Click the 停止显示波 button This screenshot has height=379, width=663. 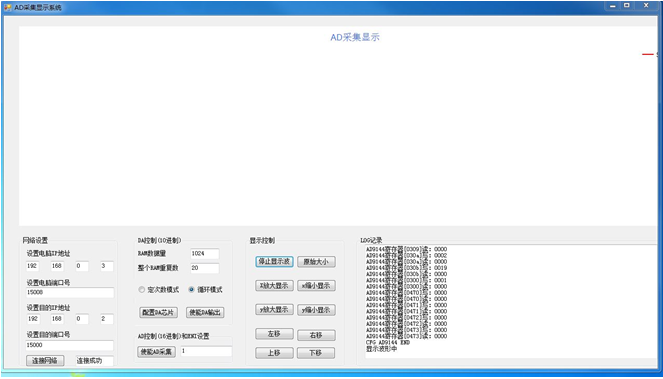coord(274,261)
